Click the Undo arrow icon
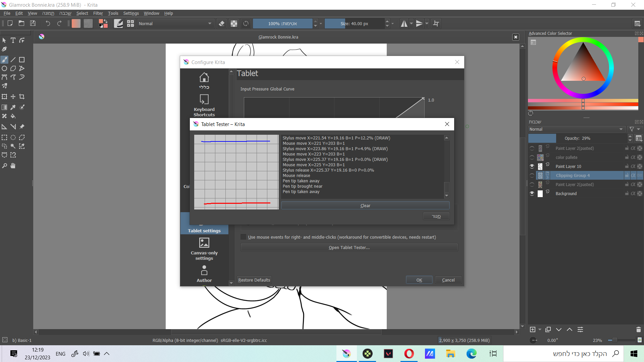The height and width of the screenshot is (362, 644). pyautogui.click(x=48, y=23)
